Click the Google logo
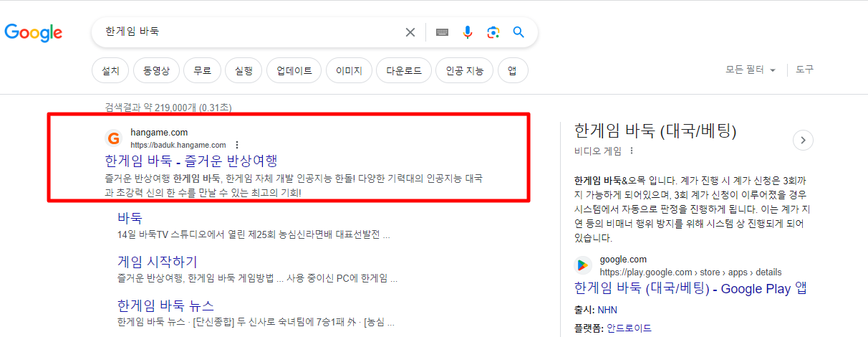Viewport: 868px width, 337px height. coord(34,32)
